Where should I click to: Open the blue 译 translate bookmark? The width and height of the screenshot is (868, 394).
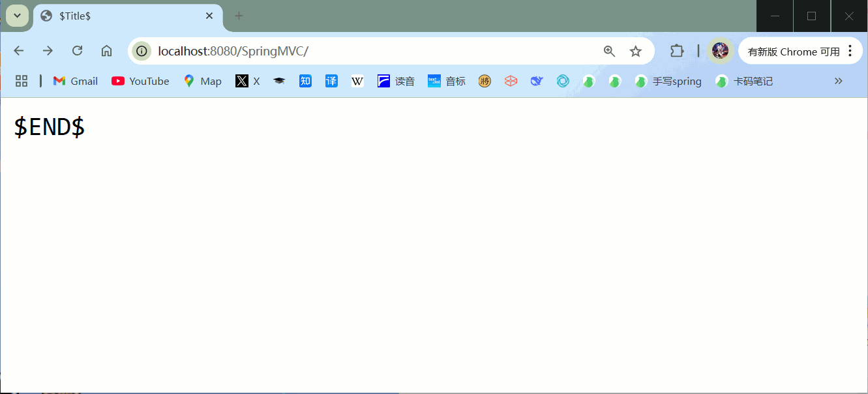pos(331,81)
